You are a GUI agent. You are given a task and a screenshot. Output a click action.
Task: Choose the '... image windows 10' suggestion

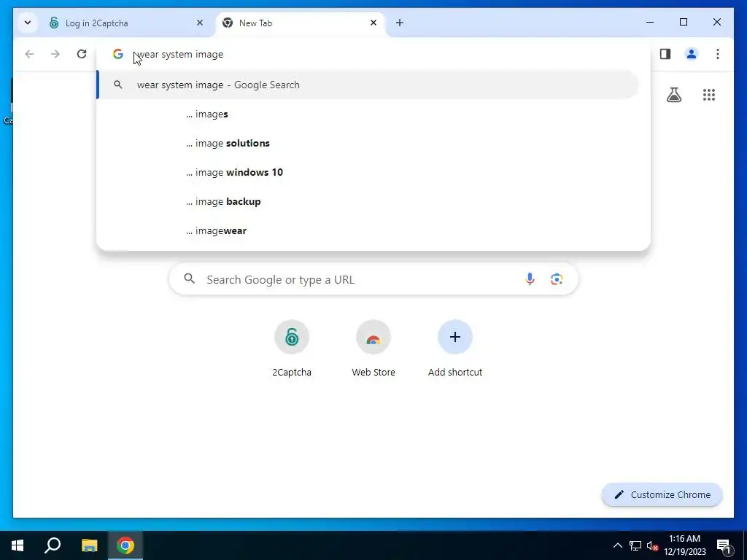(368, 172)
